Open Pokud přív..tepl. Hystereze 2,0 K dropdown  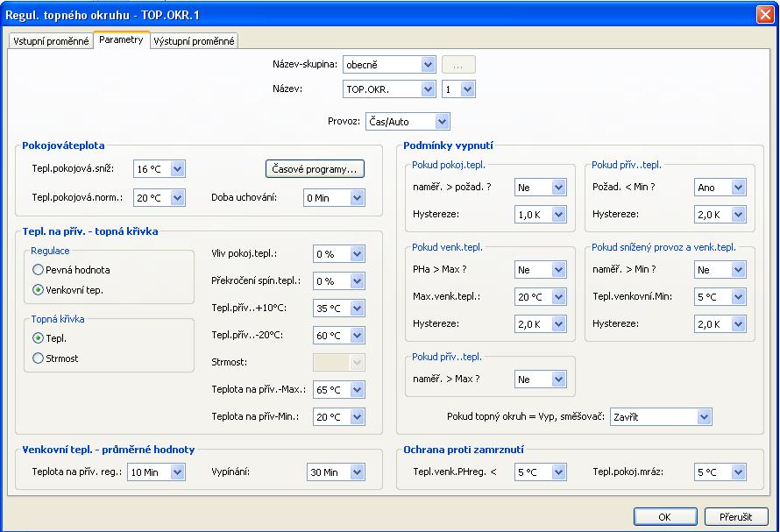[x=720, y=215]
